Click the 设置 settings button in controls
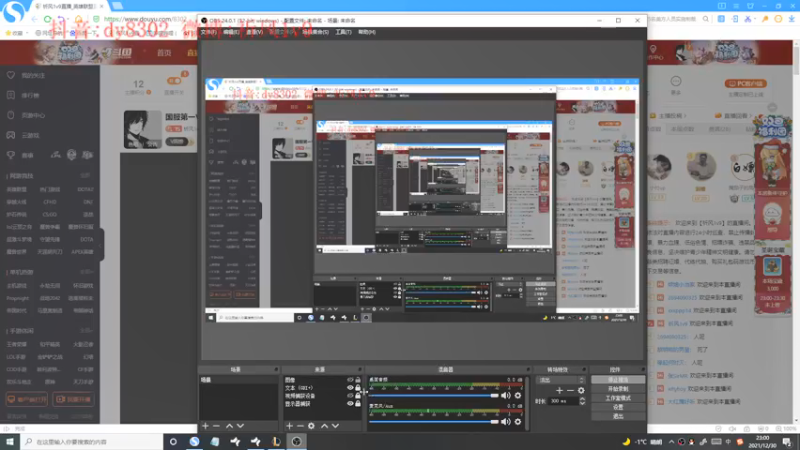This screenshot has height=450, width=800. [x=618, y=407]
